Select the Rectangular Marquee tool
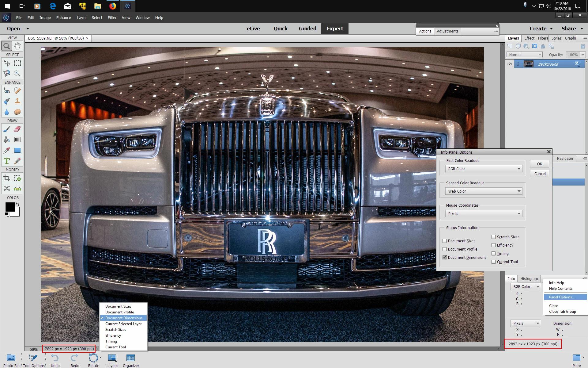The height and width of the screenshot is (368, 588). tap(17, 63)
